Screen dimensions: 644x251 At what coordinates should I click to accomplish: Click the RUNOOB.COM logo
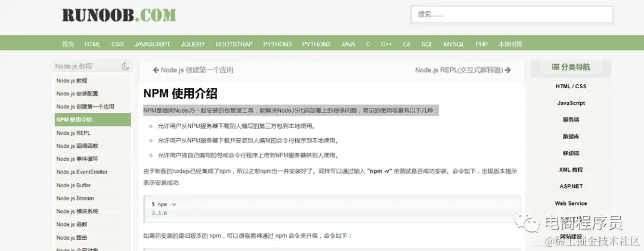point(119,16)
